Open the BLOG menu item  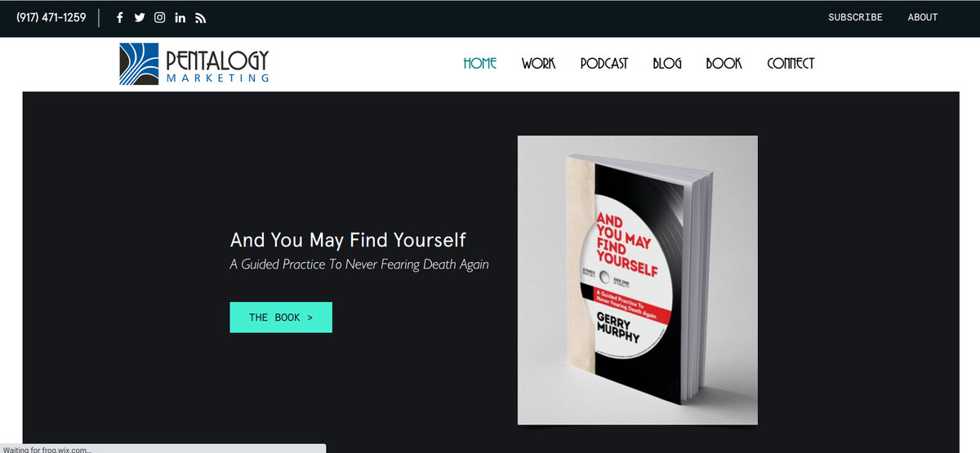(x=667, y=63)
